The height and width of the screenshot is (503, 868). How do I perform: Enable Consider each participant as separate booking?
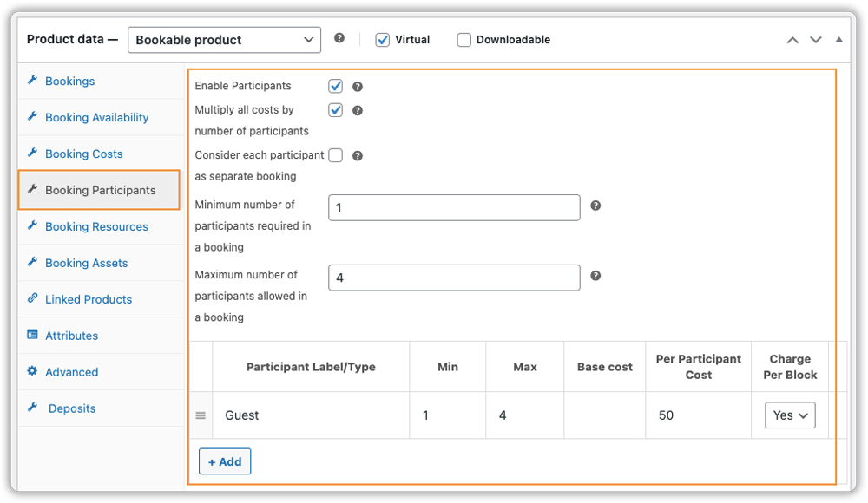point(336,155)
